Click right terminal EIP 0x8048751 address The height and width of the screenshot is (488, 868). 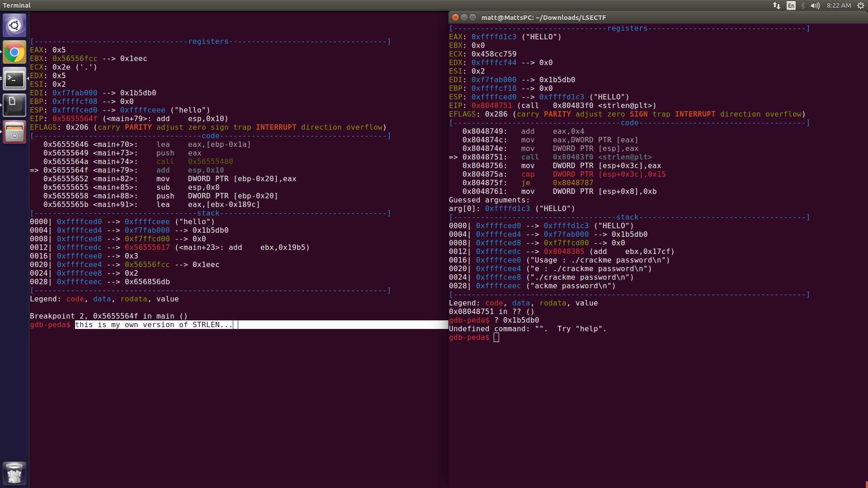click(x=492, y=106)
